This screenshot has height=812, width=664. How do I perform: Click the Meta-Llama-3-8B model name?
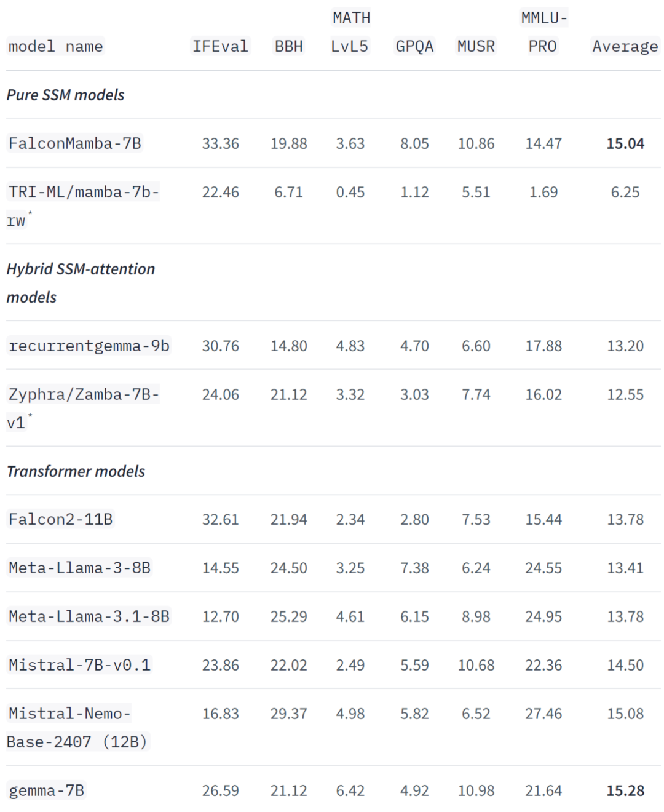[x=79, y=568]
